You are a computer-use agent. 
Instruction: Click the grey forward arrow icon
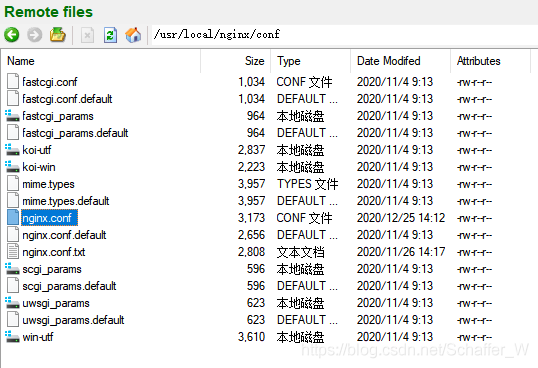point(35,35)
